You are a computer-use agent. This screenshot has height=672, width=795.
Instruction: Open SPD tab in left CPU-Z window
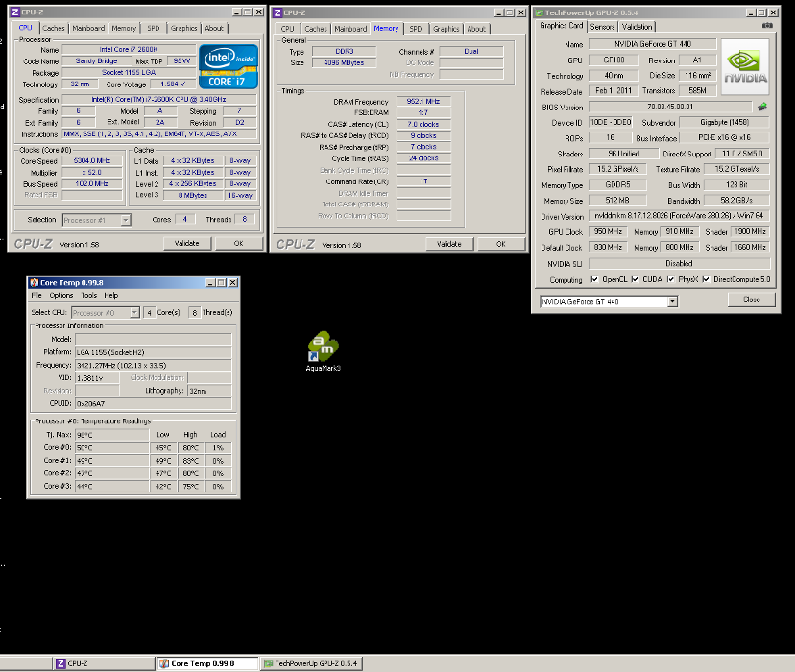pos(153,29)
